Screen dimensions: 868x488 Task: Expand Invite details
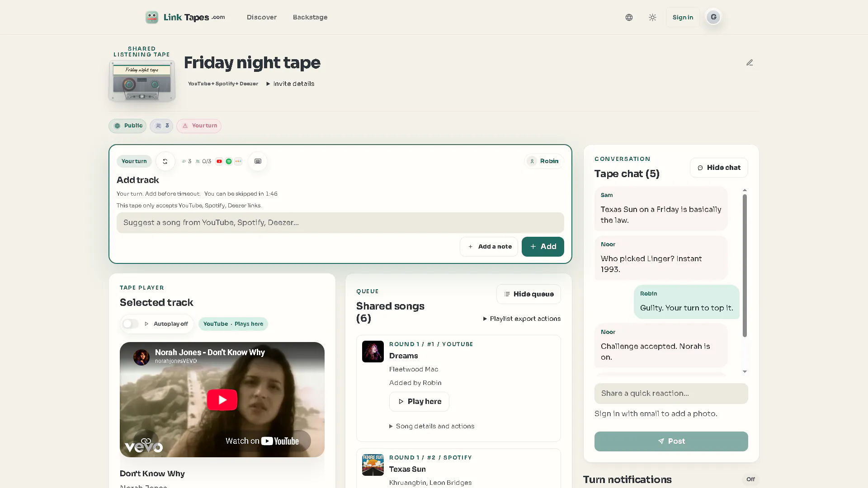point(290,84)
